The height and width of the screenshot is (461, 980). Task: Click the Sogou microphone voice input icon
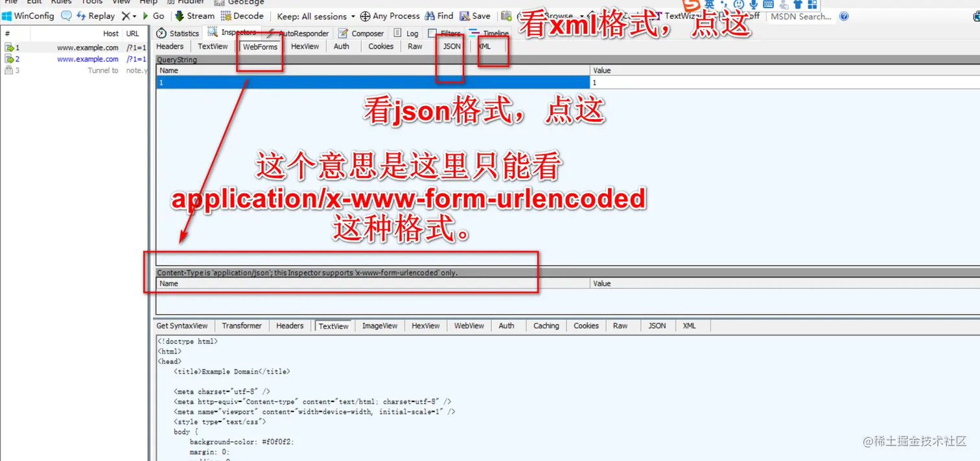pyautogui.click(x=754, y=5)
